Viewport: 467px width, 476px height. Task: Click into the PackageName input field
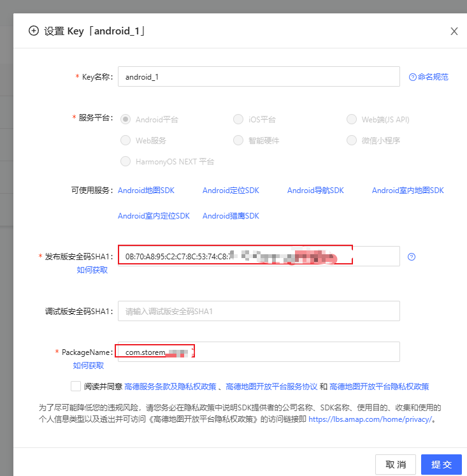coord(259,352)
